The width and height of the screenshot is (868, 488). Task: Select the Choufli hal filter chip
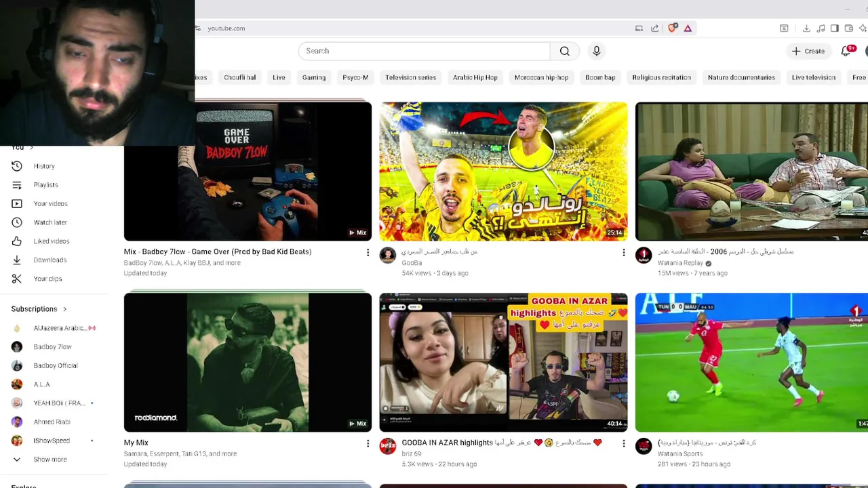click(x=239, y=77)
